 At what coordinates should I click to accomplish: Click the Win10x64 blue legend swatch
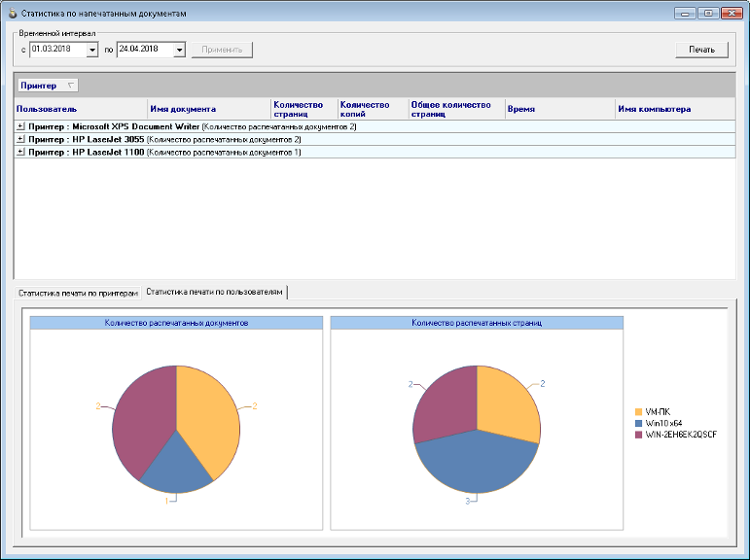(638, 423)
